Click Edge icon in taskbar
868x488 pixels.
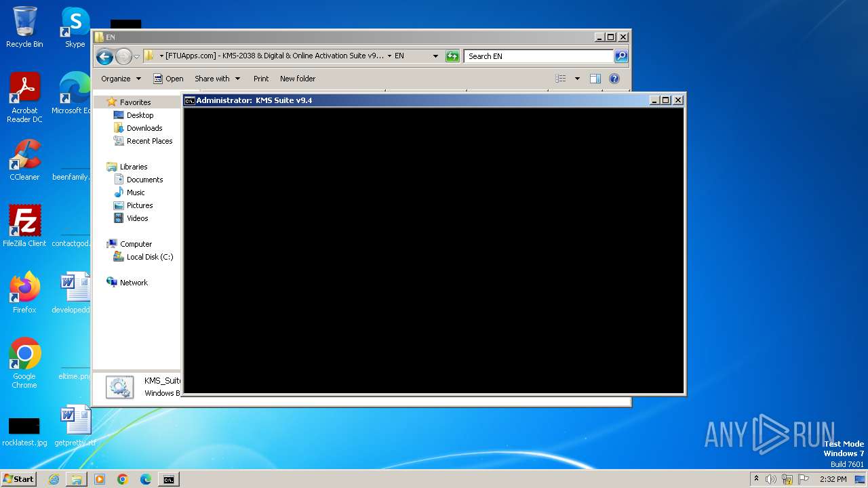146,479
